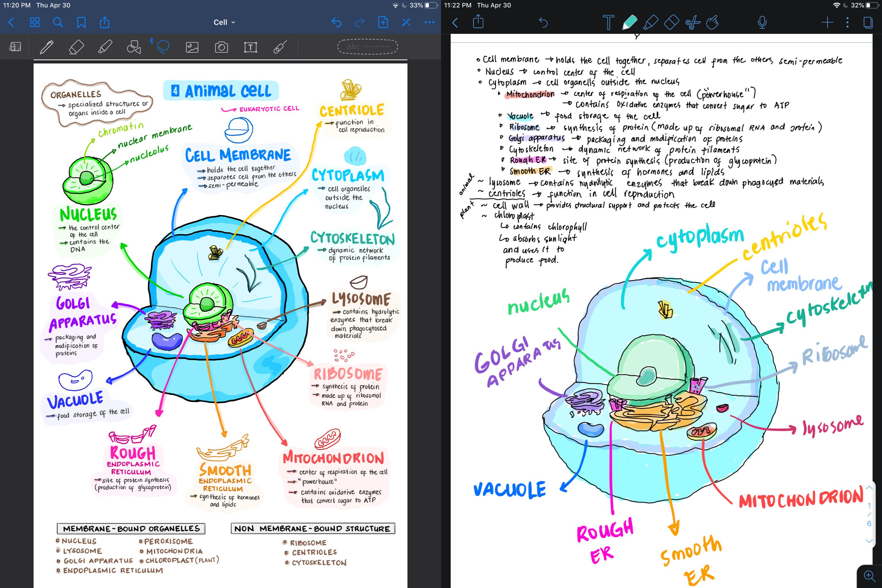Open the image insert tool
The width and height of the screenshot is (882, 588).
[192, 47]
